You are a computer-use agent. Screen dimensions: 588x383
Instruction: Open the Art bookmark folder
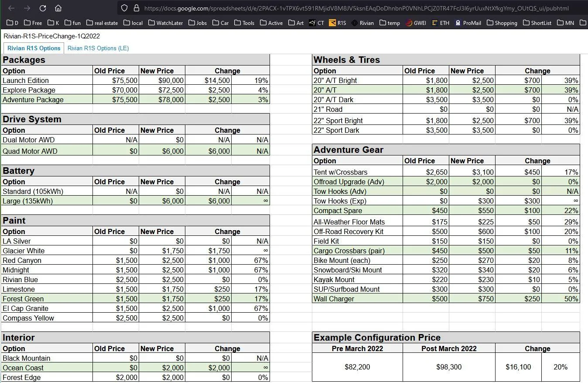pyautogui.click(x=296, y=23)
